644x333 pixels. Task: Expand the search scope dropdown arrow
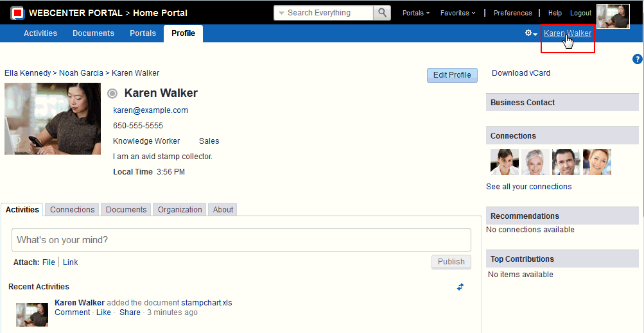pyautogui.click(x=281, y=13)
